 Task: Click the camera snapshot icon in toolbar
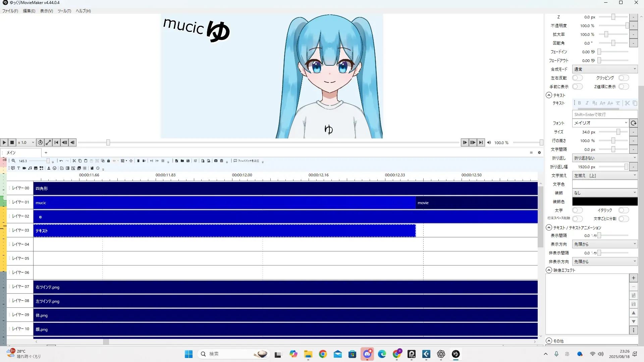click(216, 161)
